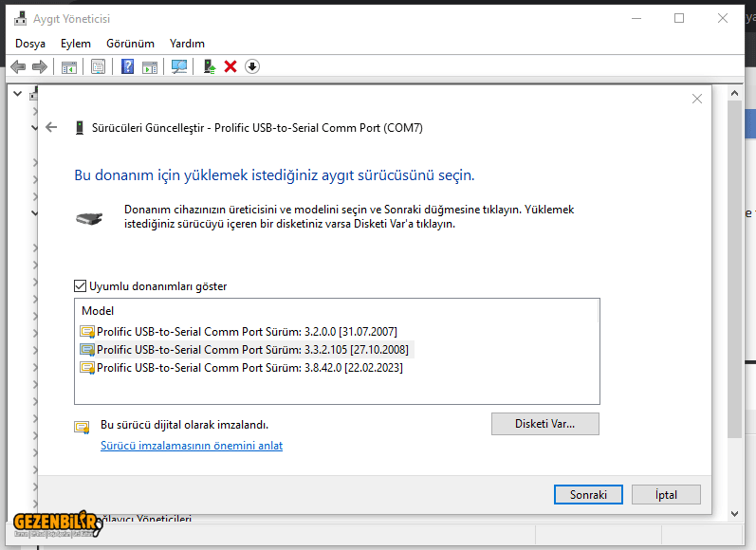Minimize the Aygıt Yöneticisi window
This screenshot has width=756, height=550.
(x=636, y=18)
